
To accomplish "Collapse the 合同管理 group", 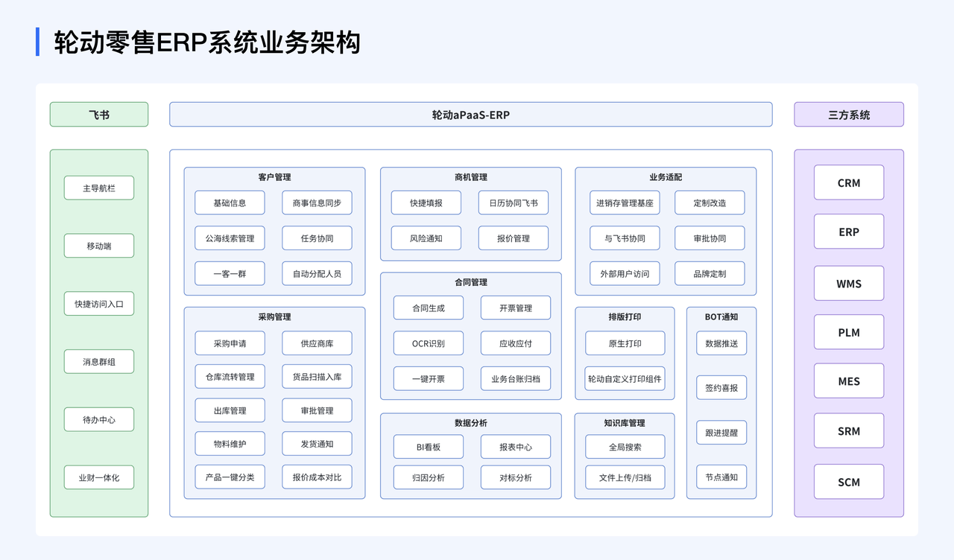I will pyautogui.click(x=470, y=282).
